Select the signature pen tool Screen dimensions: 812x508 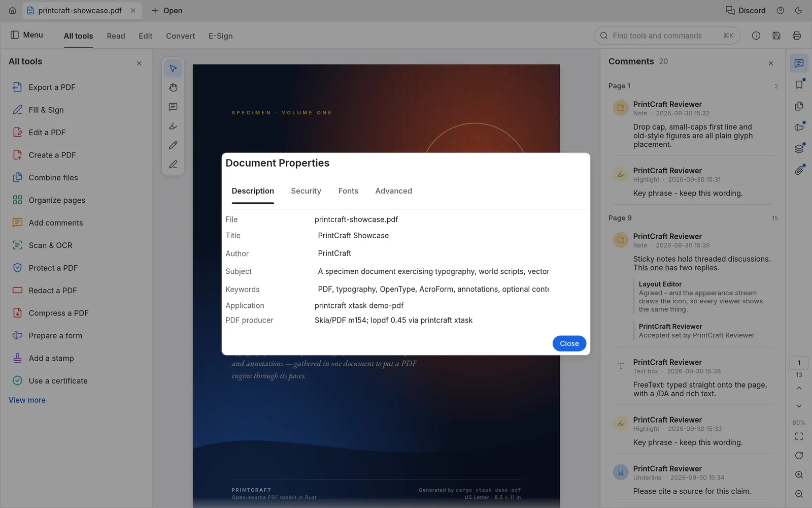tap(173, 165)
